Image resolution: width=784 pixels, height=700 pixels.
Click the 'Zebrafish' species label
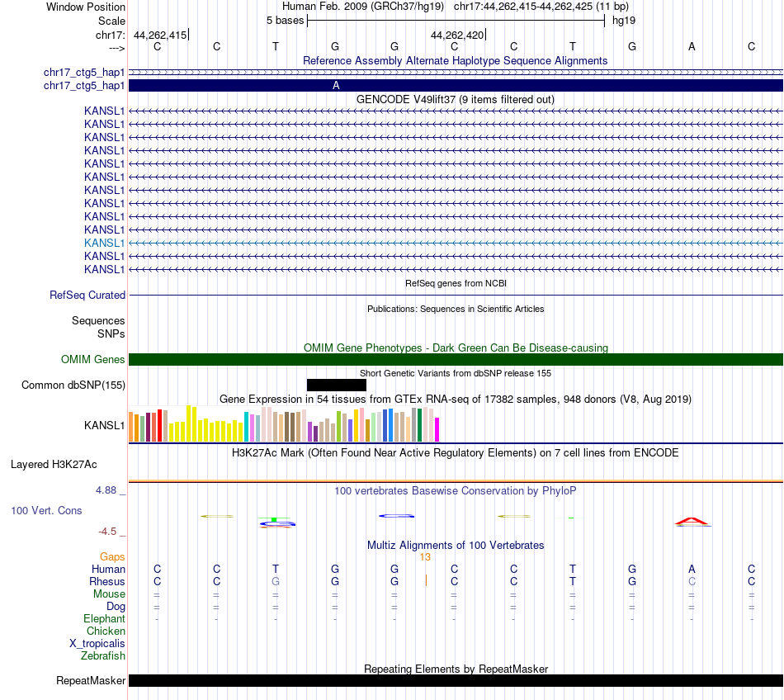(103, 655)
